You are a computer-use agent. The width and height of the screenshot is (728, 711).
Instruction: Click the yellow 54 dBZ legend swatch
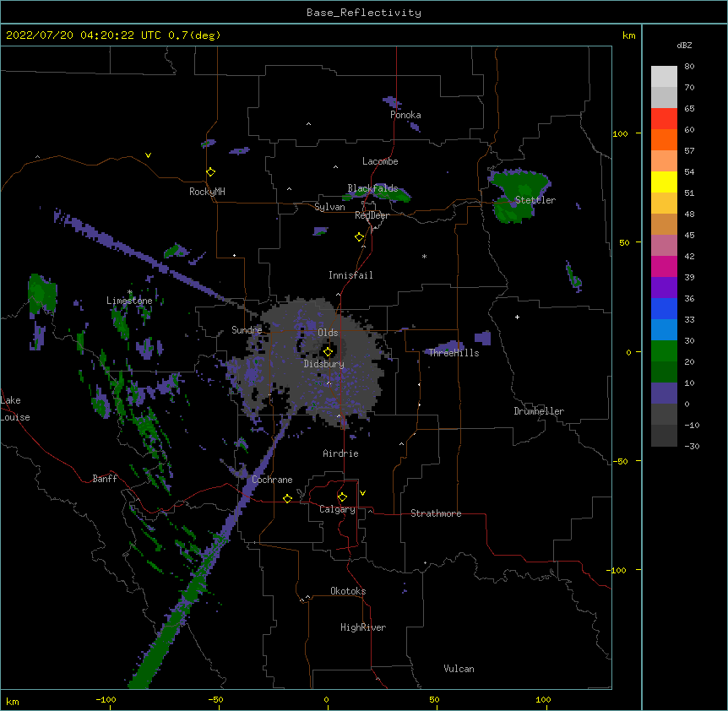pyautogui.click(x=664, y=182)
